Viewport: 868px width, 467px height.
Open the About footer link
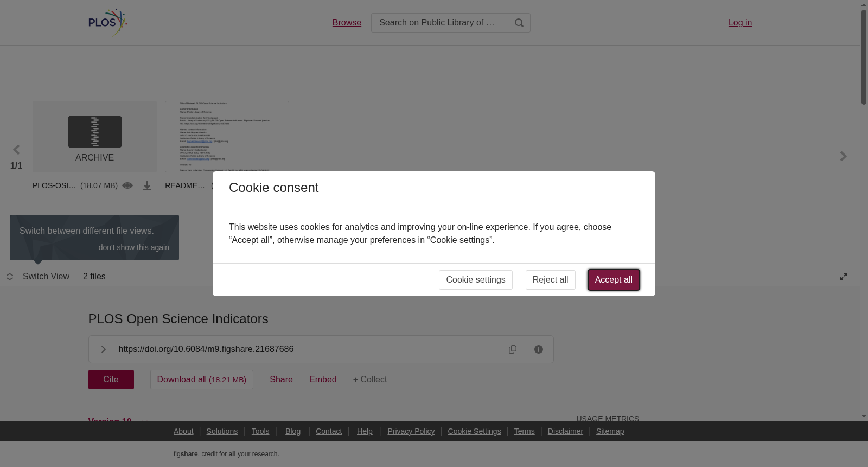[183, 431]
